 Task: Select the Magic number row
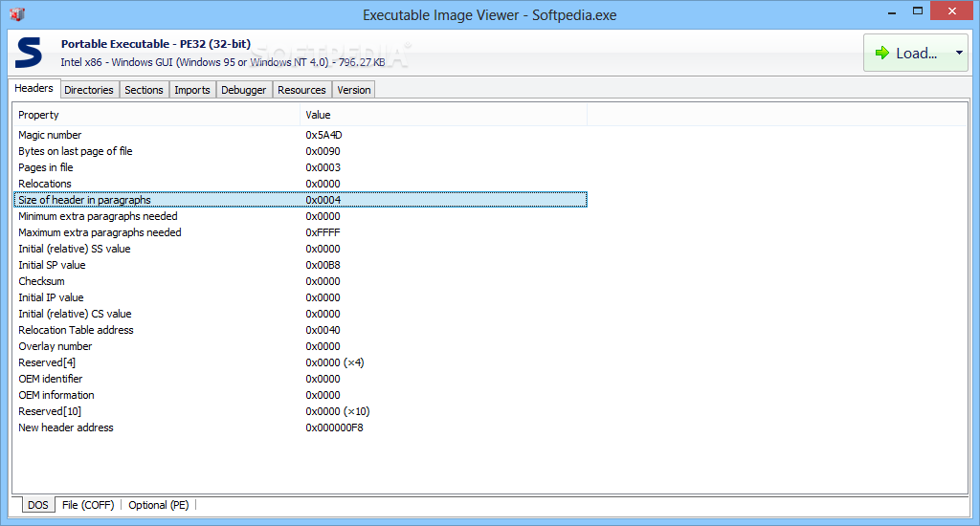[x=300, y=135]
